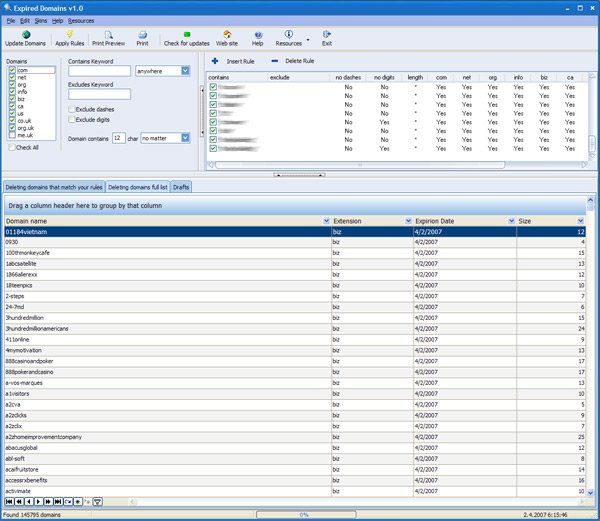Click the Delete Rule minus icon
Image resolution: width=600 pixels, height=521 pixels.
click(x=274, y=61)
